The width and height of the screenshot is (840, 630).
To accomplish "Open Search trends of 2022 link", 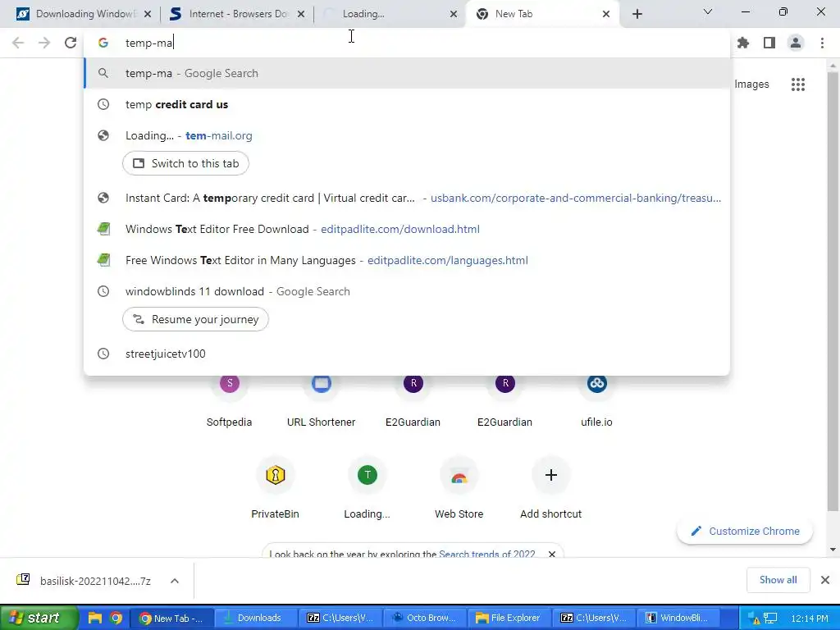I will [487, 554].
